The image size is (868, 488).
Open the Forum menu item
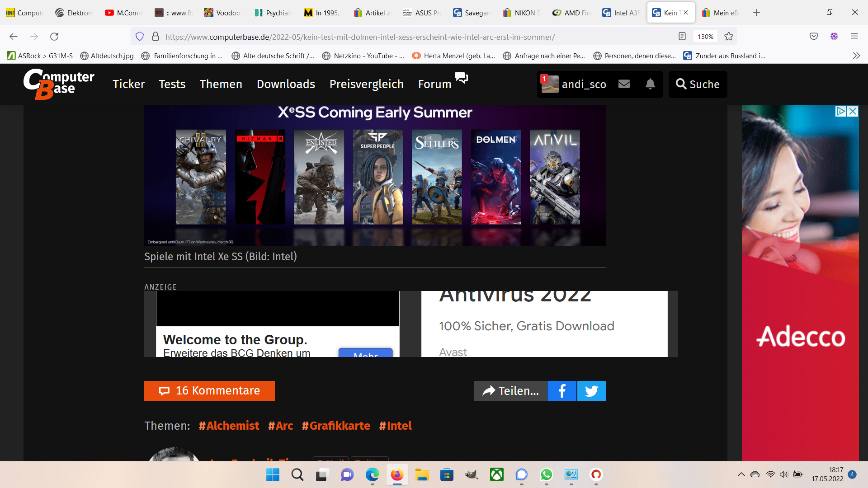[x=434, y=84]
